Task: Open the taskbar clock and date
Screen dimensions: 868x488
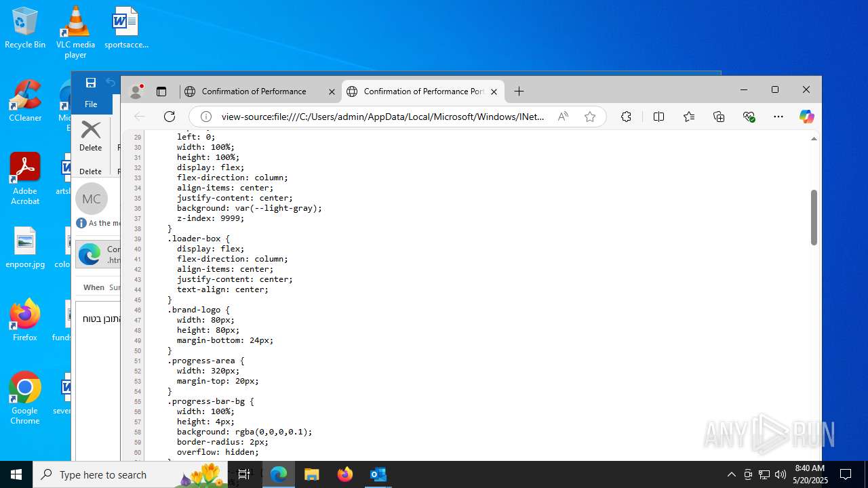Action: [x=810, y=474]
